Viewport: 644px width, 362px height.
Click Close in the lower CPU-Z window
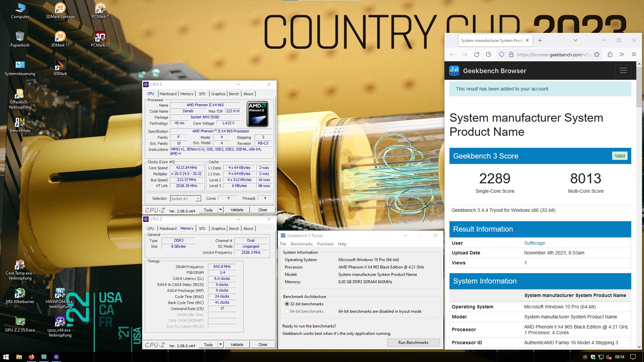pos(263,345)
